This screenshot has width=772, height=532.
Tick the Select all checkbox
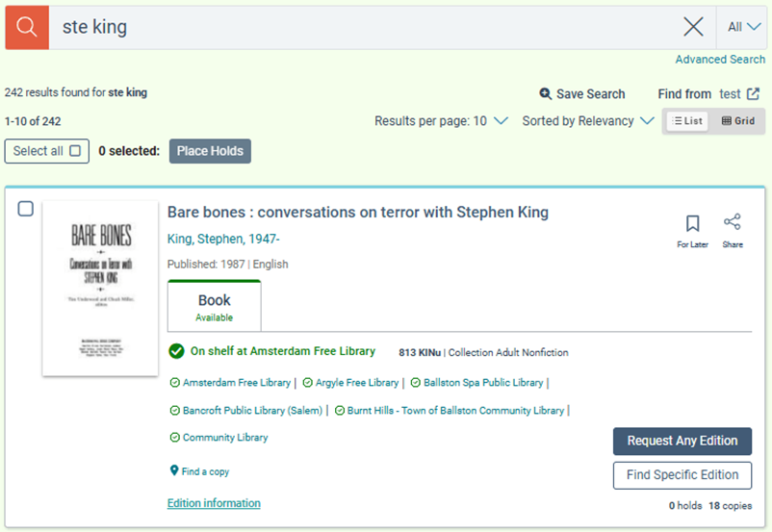point(75,151)
